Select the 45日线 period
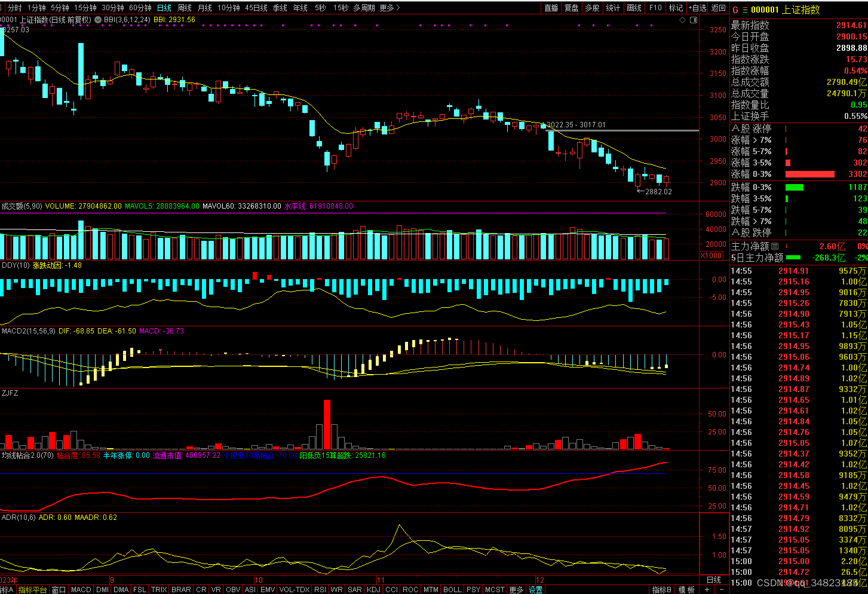 click(x=256, y=8)
